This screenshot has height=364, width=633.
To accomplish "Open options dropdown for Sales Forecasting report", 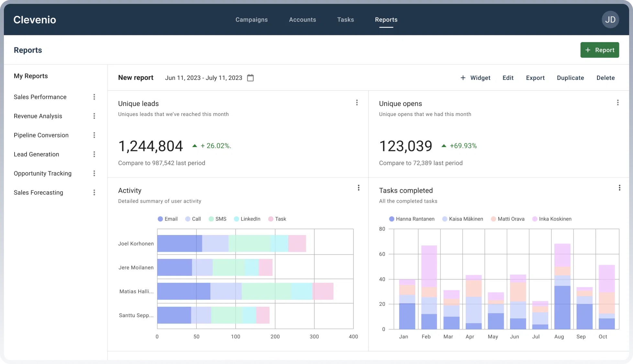I will pyautogui.click(x=94, y=192).
